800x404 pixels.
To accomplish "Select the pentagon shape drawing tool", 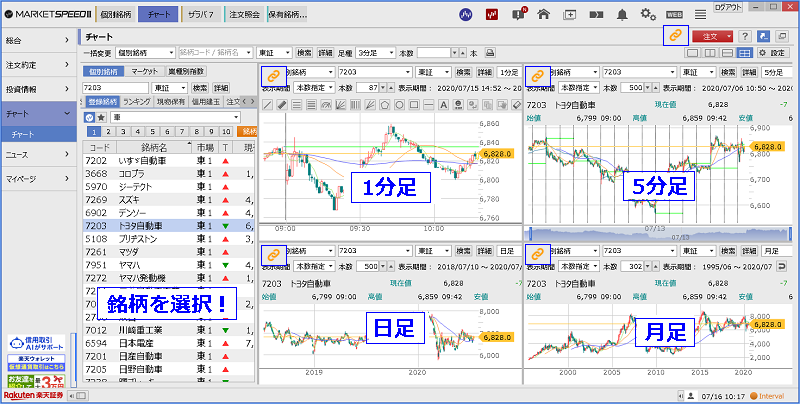I will tap(385, 105).
